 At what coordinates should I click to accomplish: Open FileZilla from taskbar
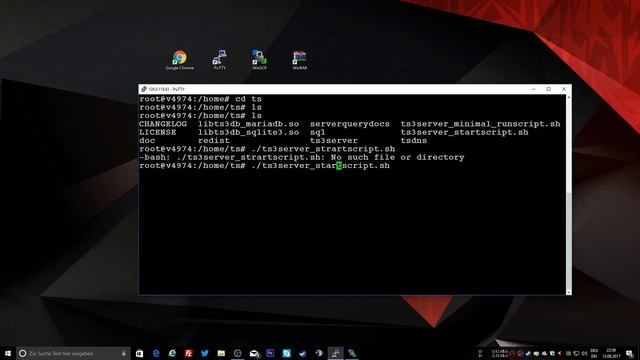coord(189,353)
